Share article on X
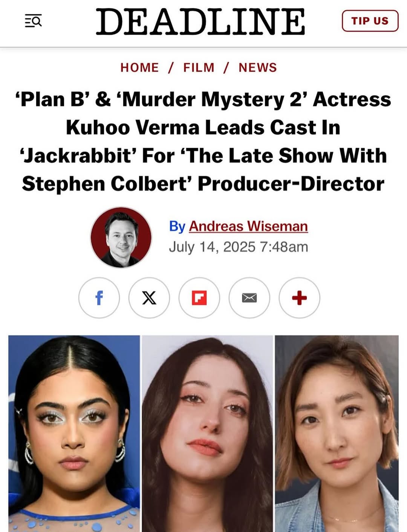This screenshot has height=532, width=407. coord(149,298)
